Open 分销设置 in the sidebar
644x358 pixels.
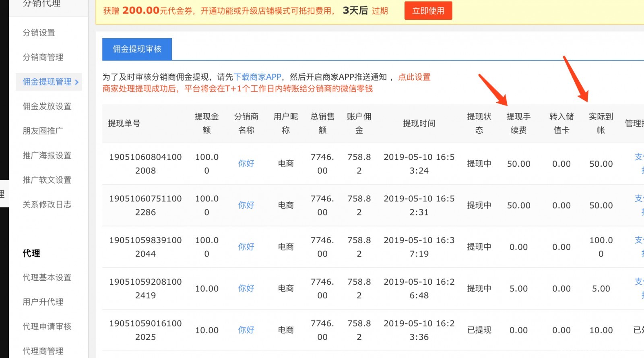pos(39,33)
